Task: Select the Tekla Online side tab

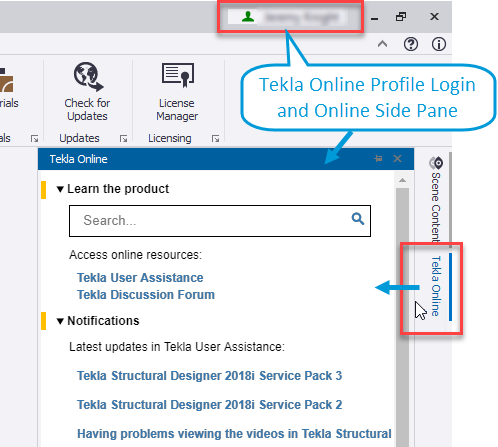Action: click(436, 286)
